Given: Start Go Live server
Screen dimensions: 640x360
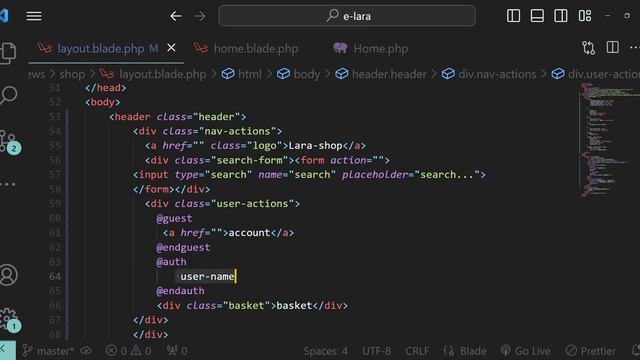Looking at the screenshot, I should click(525, 351).
